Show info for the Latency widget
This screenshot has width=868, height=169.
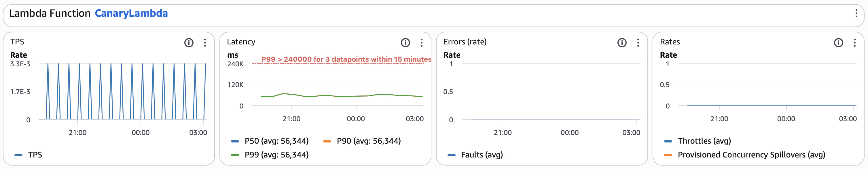[405, 42]
